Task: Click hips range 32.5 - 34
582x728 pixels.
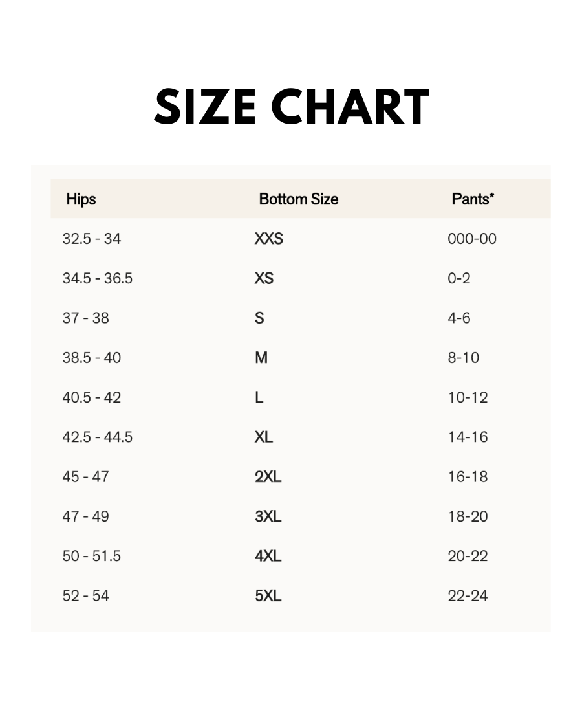Action: [x=91, y=239]
